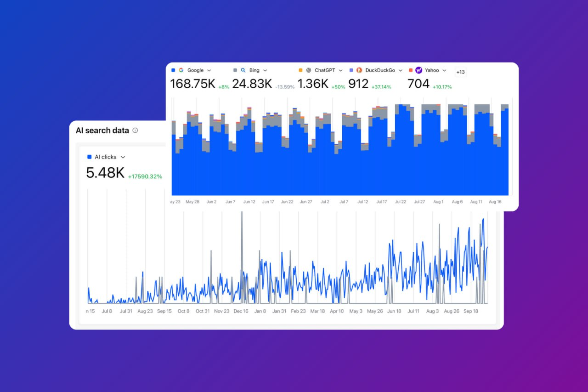Click the ChatGPT logo icon
This screenshot has height=392, width=588.
click(x=308, y=70)
